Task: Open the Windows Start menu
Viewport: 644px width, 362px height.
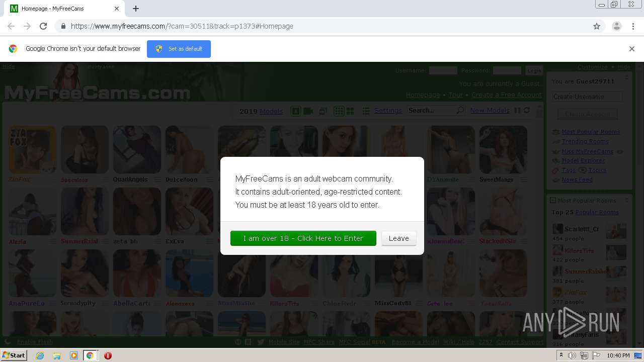Action: (14, 355)
